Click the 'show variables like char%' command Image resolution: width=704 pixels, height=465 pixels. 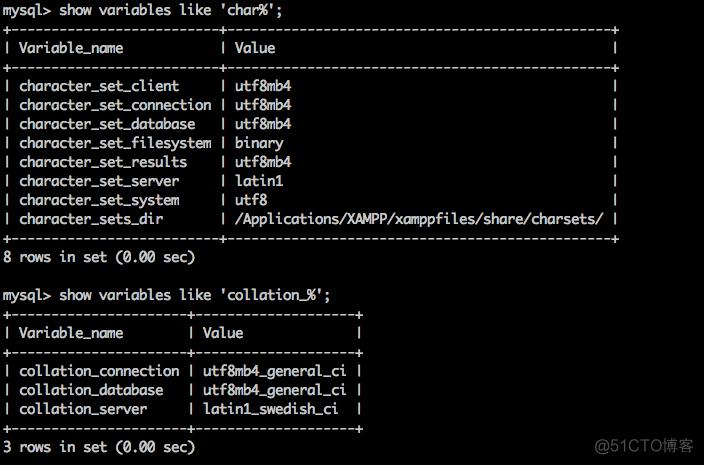click(171, 10)
